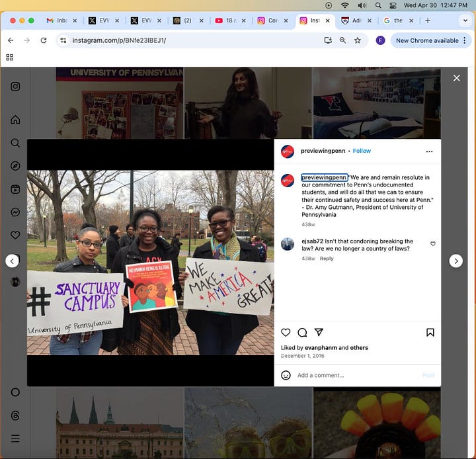Click the December 1, 2016 date link

(x=302, y=356)
